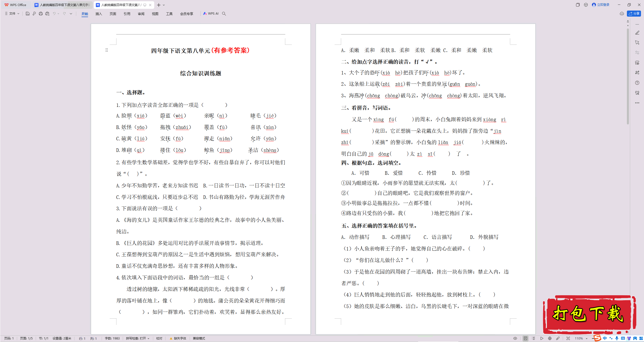Click the sidebar tools wrench icon
Viewport: 644px width, 342px height.
(x=637, y=73)
